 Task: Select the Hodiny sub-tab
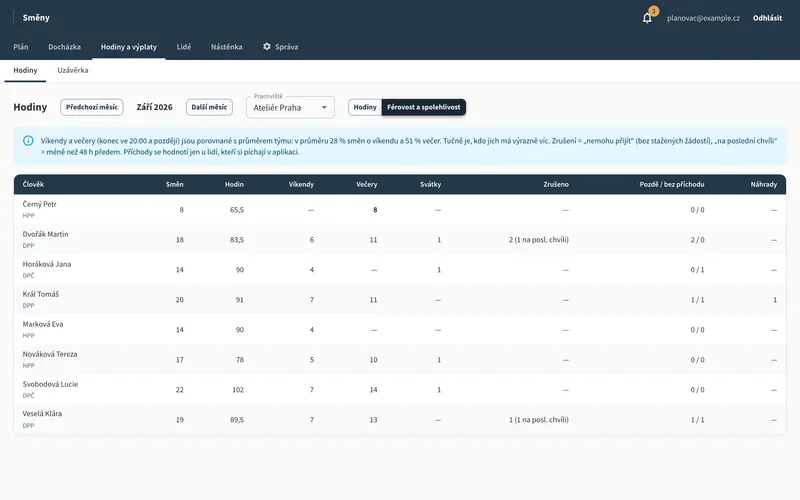[x=25, y=70]
